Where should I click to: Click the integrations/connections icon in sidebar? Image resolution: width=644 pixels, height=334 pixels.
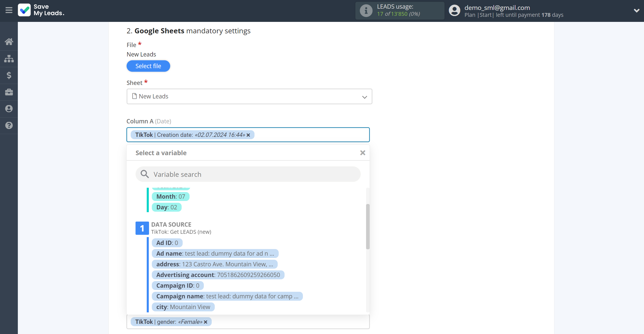tap(9, 58)
